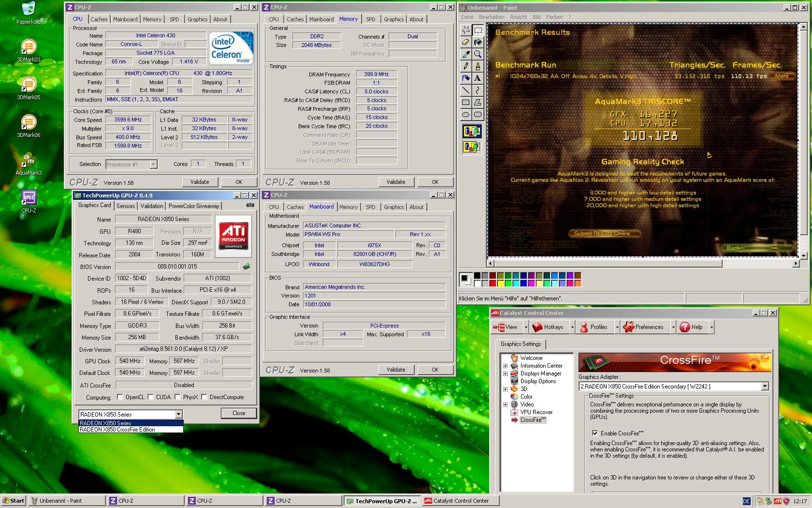This screenshot has width=812, height=508.
Task: Select the Text tool in Paint
Action: 478,78
